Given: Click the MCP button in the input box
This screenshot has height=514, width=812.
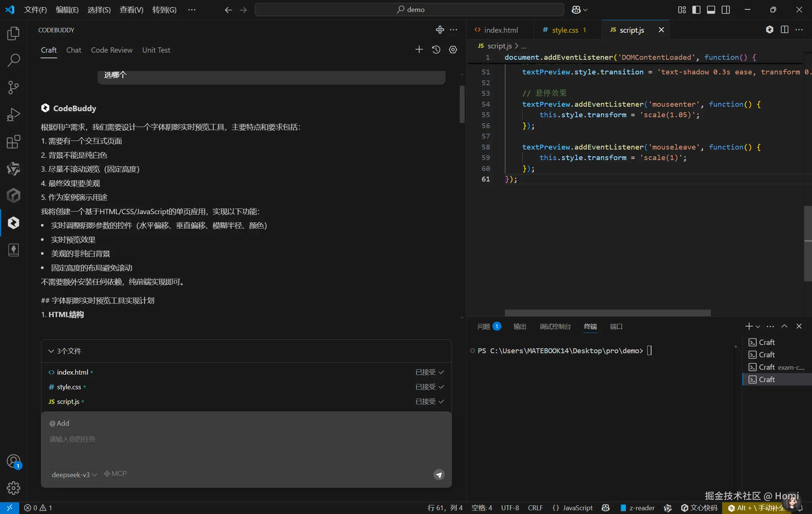Looking at the screenshot, I should pyautogui.click(x=115, y=474).
